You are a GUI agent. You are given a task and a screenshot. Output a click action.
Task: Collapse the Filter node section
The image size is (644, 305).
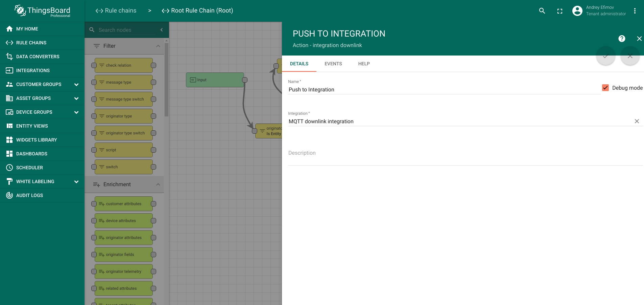pos(158,46)
